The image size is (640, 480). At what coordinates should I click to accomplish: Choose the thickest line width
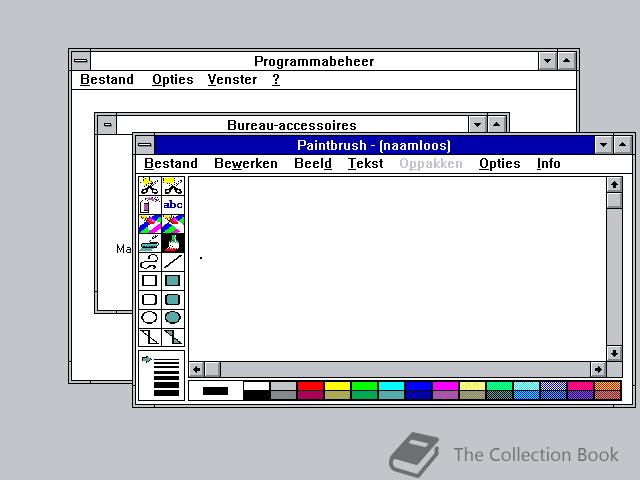click(167, 393)
